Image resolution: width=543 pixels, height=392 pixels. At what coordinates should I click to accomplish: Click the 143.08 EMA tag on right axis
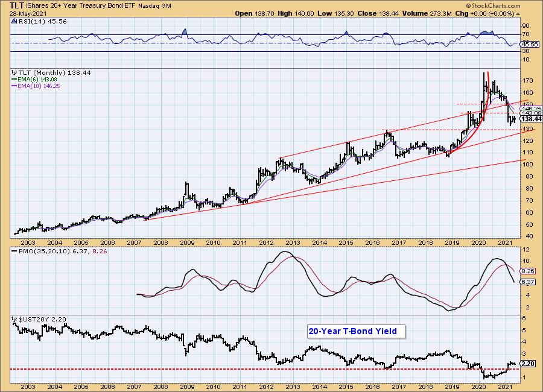tap(531, 113)
